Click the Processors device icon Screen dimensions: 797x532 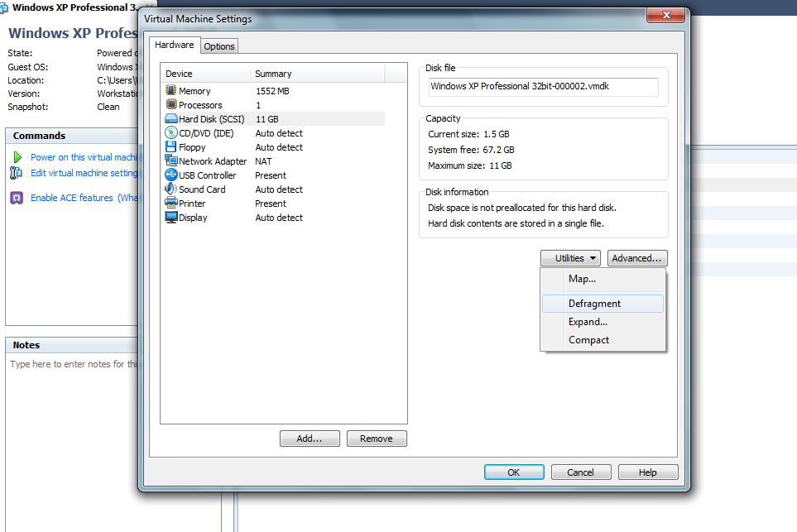point(170,105)
